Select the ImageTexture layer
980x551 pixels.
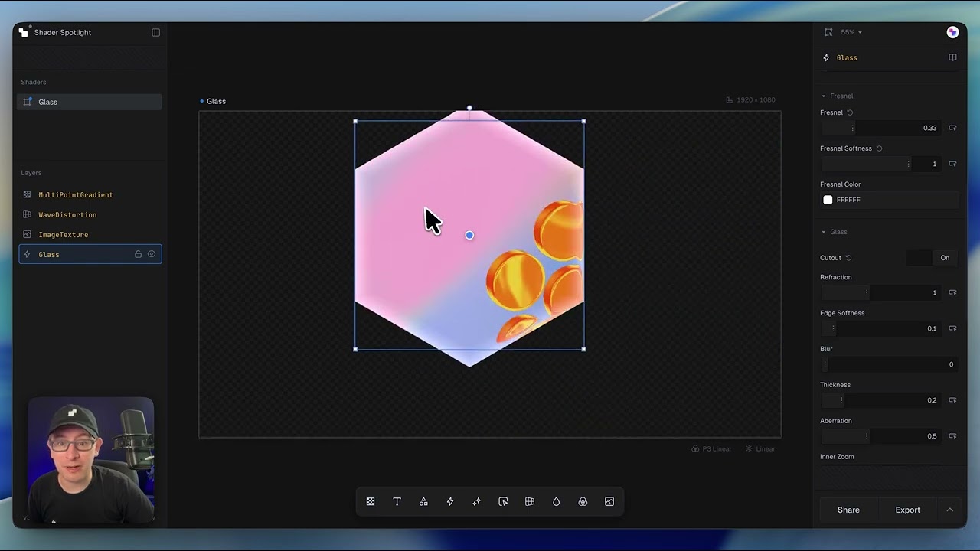[x=90, y=235]
